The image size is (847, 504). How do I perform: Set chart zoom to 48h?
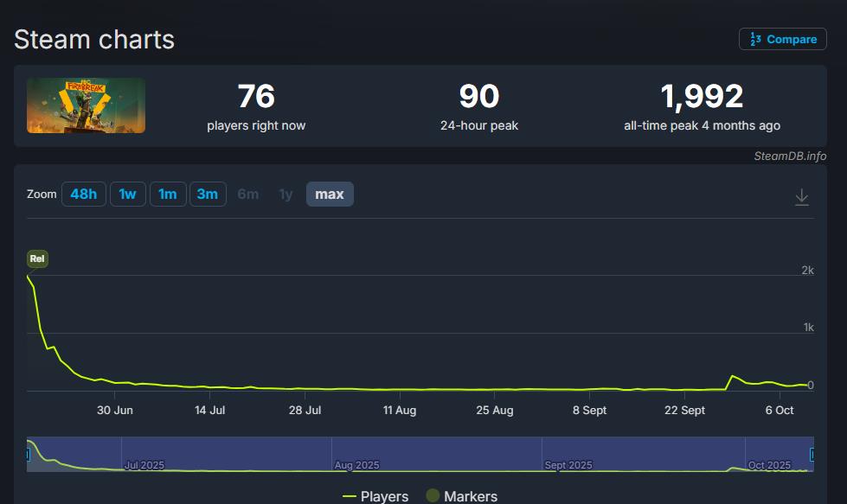[x=83, y=195]
